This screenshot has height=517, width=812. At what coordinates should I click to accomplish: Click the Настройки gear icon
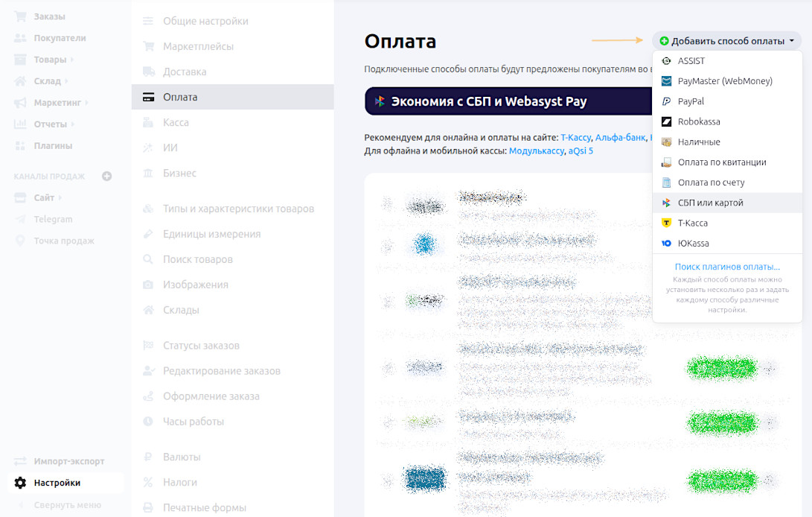[x=20, y=483]
